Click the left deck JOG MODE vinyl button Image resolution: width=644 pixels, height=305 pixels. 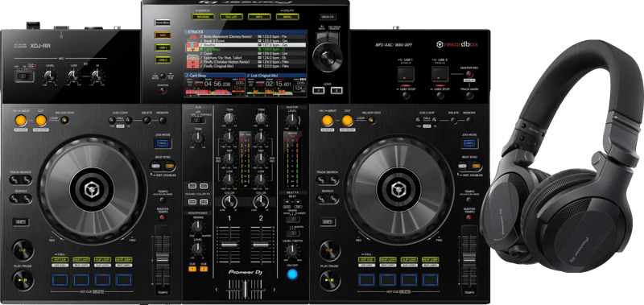tap(163, 143)
